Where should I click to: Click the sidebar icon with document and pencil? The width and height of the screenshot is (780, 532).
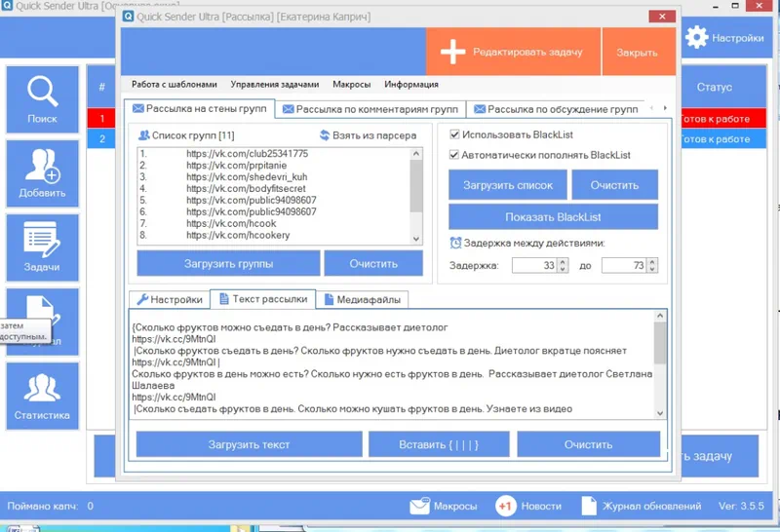[x=42, y=322]
